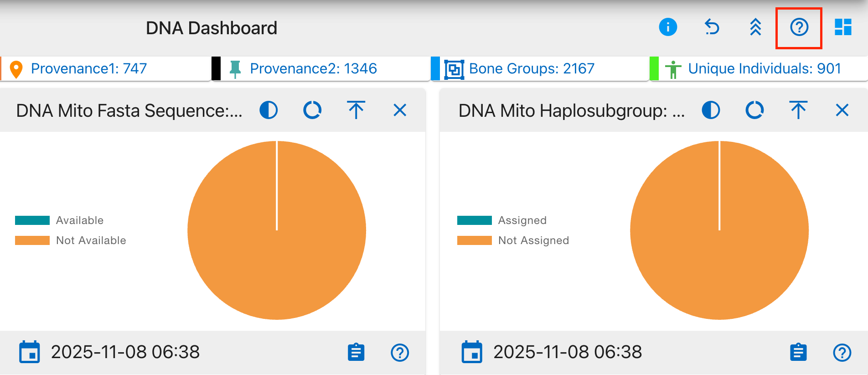
Task: Refresh the DNA Mito Fasta Sequence chart
Action: tap(312, 110)
